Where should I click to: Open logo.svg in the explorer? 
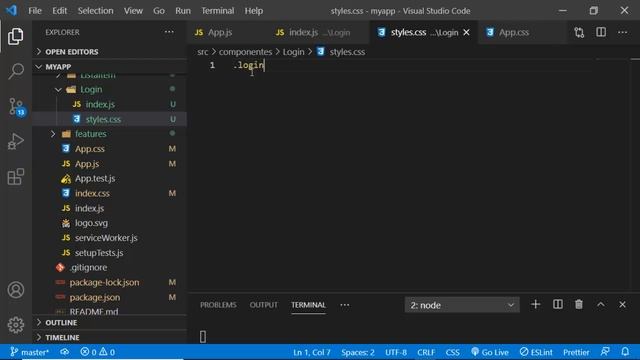(91, 223)
